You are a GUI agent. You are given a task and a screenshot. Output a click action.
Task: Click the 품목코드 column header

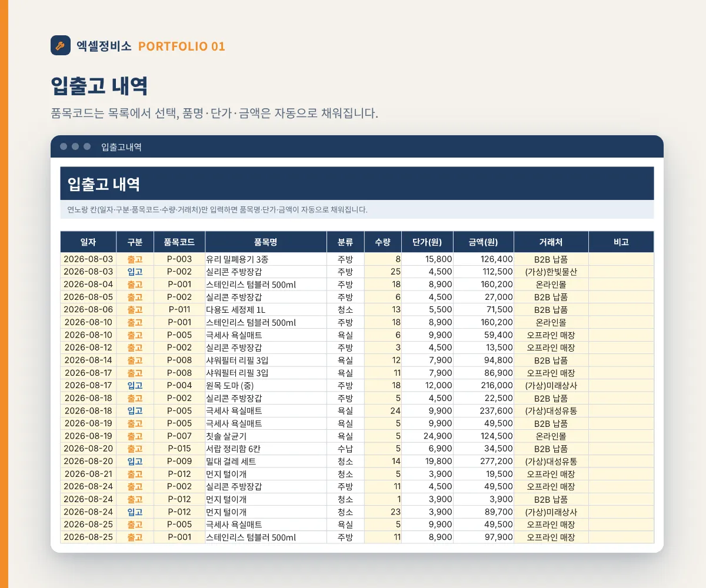coord(179,242)
